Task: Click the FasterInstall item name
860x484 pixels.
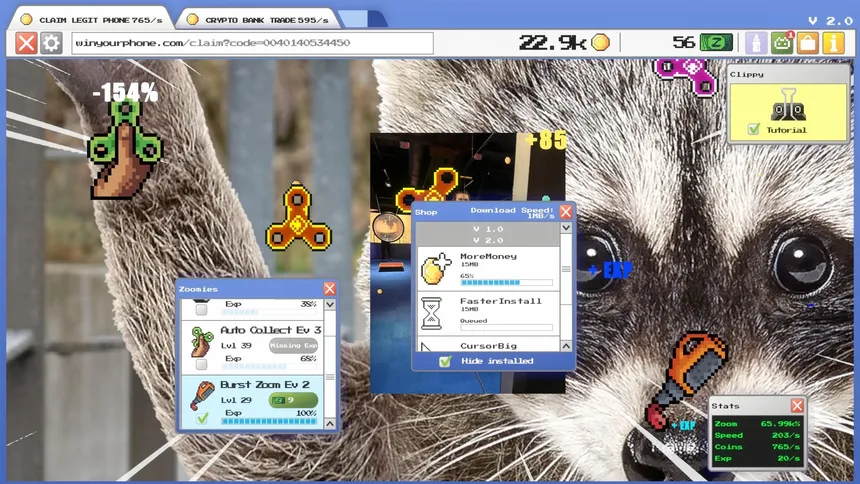Action: pyautogui.click(x=501, y=301)
